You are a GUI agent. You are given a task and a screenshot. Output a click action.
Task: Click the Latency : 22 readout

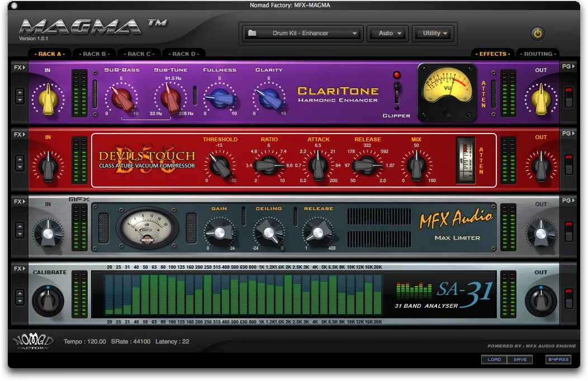pos(172,342)
